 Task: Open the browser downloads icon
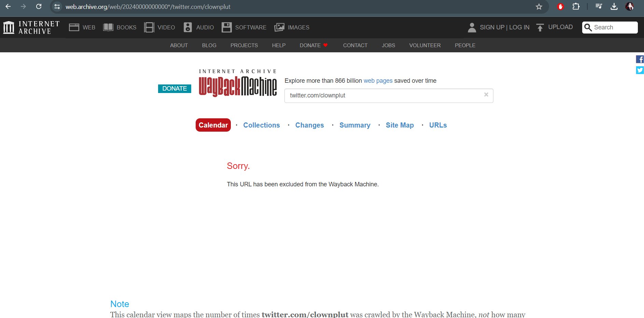point(614,6)
